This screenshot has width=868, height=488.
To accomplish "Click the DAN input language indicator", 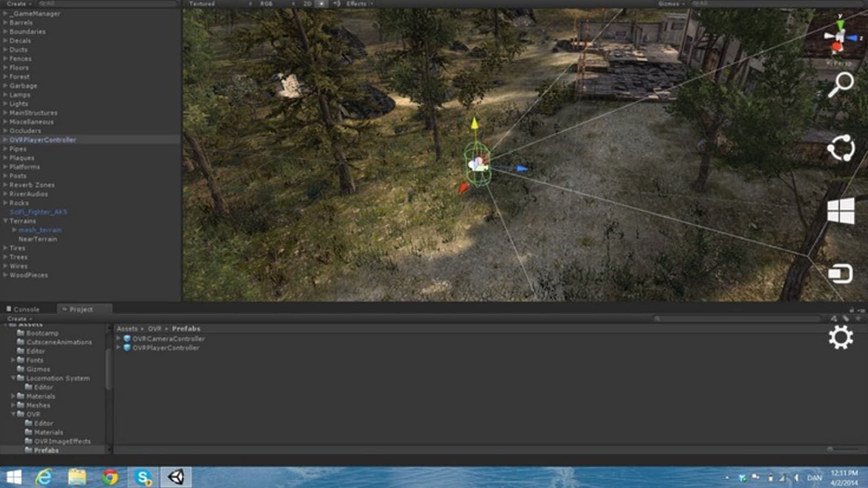I will (814, 478).
